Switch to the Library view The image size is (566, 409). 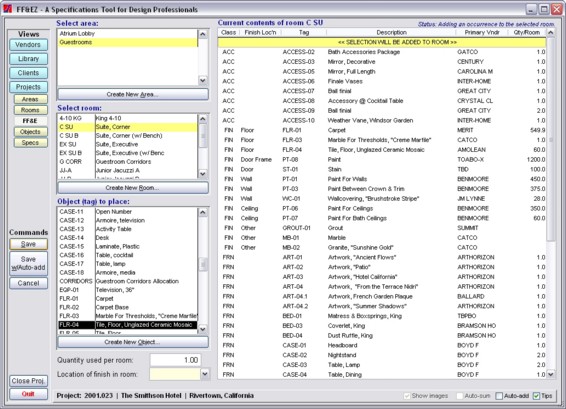point(28,59)
